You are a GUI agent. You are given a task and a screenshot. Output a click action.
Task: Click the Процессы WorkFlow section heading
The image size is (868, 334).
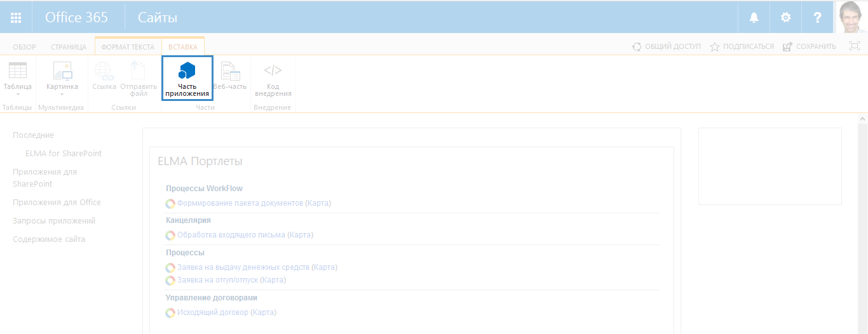[204, 189]
